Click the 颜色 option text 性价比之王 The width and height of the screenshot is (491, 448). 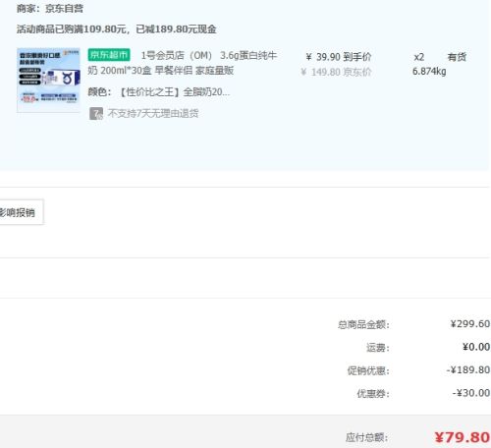click(149, 92)
